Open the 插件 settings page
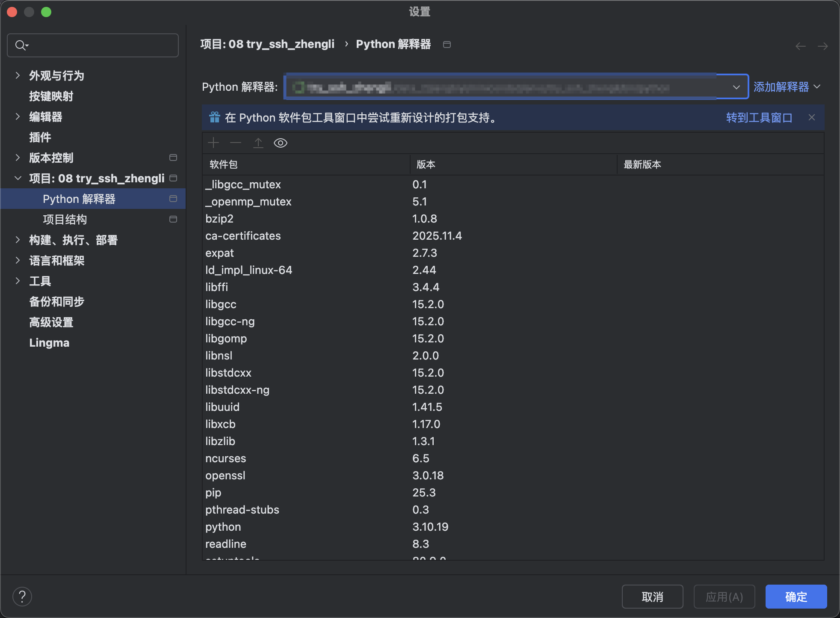 click(x=40, y=137)
